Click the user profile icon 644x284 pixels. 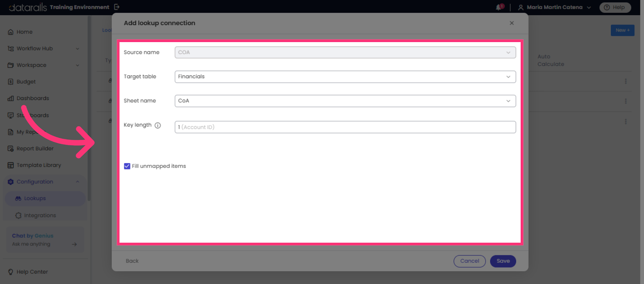coord(520,7)
